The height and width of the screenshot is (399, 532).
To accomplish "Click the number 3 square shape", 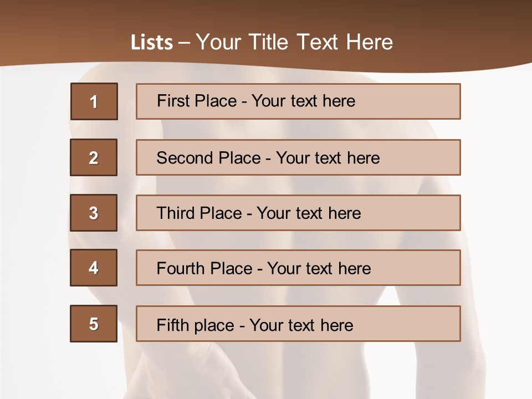I will [94, 213].
